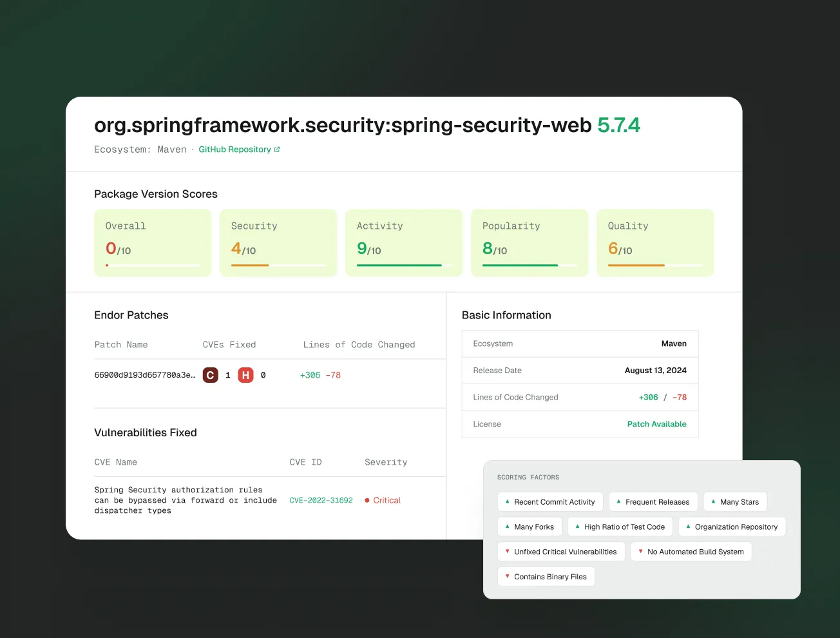Click the red down arrow on Unfixed Critical Vulnerabilities
Image resolution: width=840 pixels, height=638 pixels.
tap(508, 551)
